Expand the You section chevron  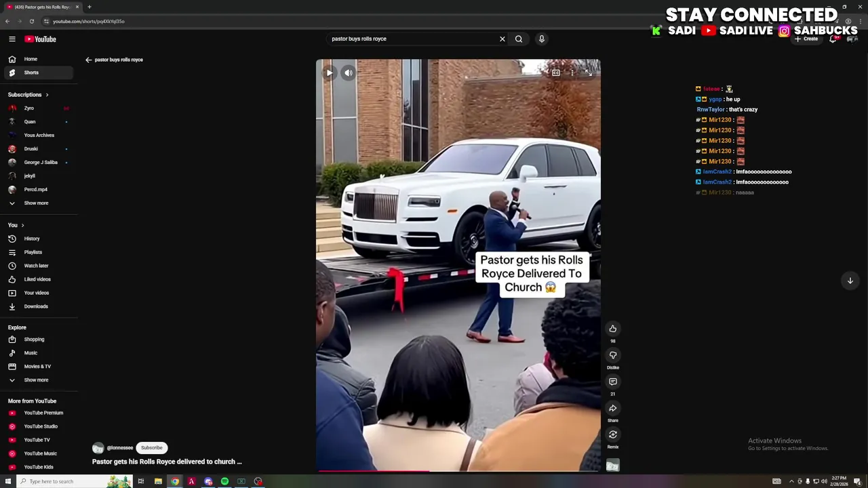tap(22, 225)
